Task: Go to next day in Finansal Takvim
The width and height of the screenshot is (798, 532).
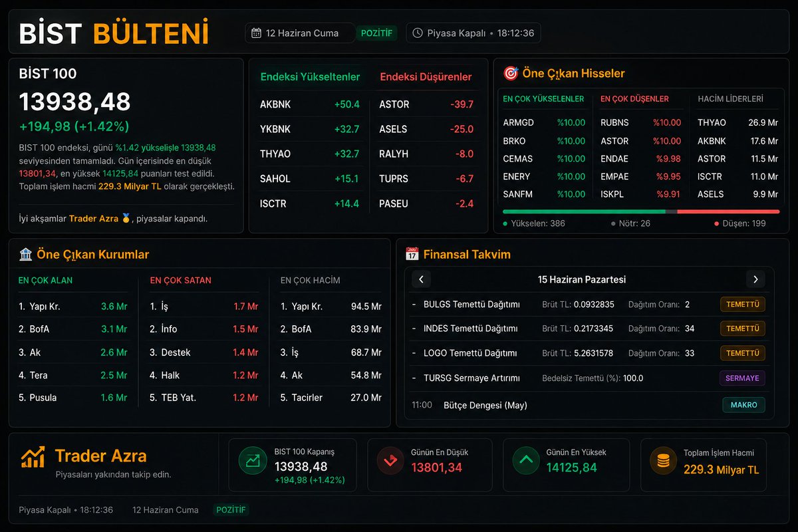Action: (755, 279)
